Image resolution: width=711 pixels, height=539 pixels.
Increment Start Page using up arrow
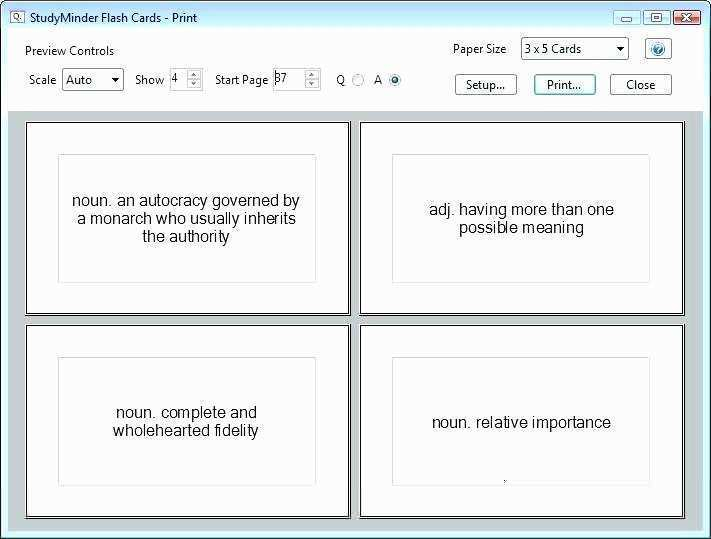click(x=312, y=75)
